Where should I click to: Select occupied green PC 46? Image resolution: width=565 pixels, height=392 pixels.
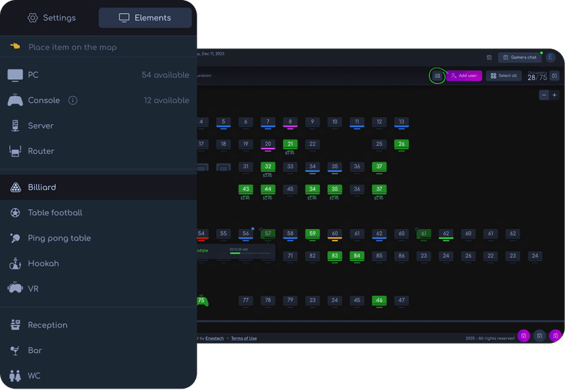coord(379,301)
